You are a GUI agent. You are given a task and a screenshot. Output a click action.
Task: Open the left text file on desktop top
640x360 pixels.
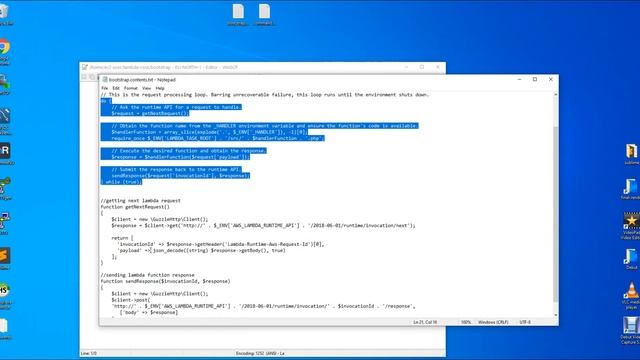click(238, 15)
